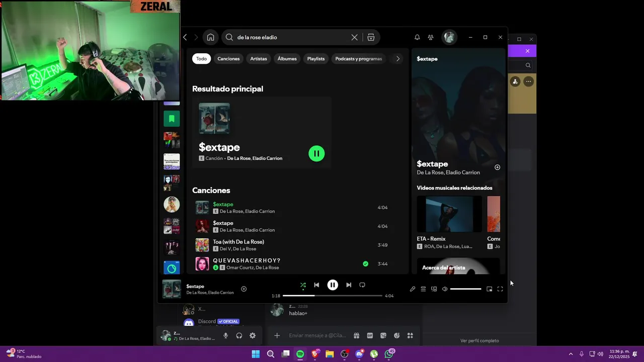Open Spotify Home via house icon

(x=210, y=37)
